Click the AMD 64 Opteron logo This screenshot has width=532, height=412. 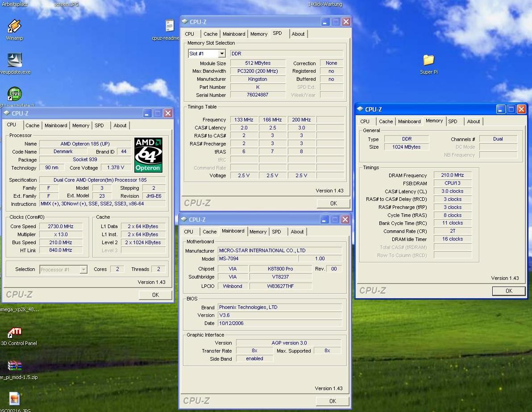(x=148, y=155)
